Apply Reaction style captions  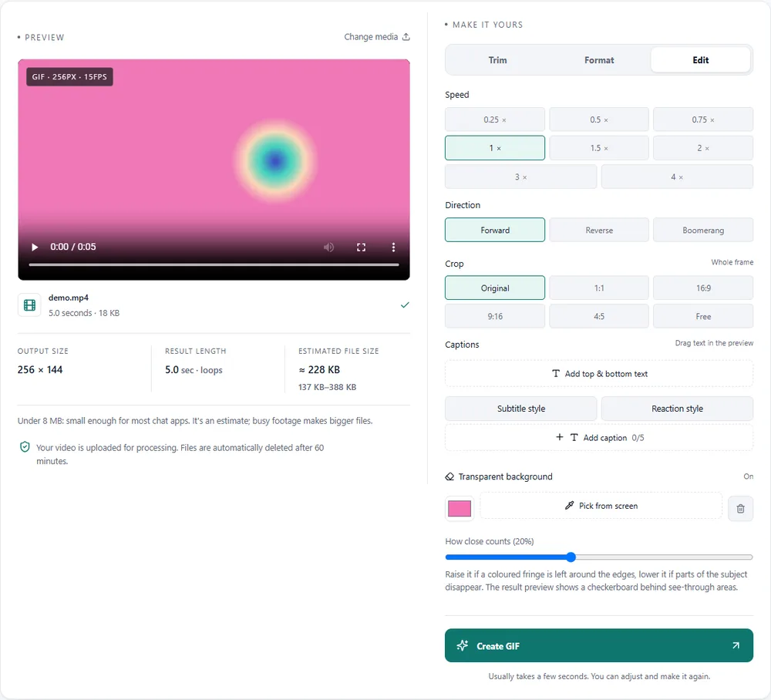tap(677, 409)
